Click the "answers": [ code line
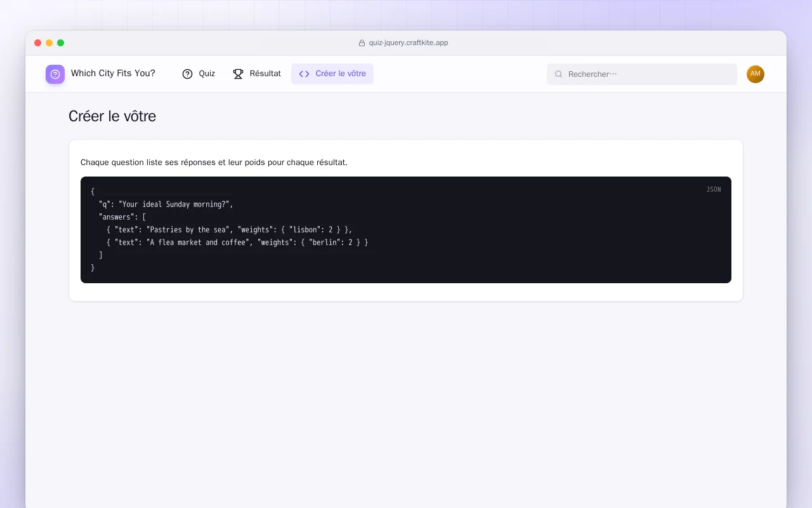This screenshot has width=812, height=508. click(x=122, y=217)
